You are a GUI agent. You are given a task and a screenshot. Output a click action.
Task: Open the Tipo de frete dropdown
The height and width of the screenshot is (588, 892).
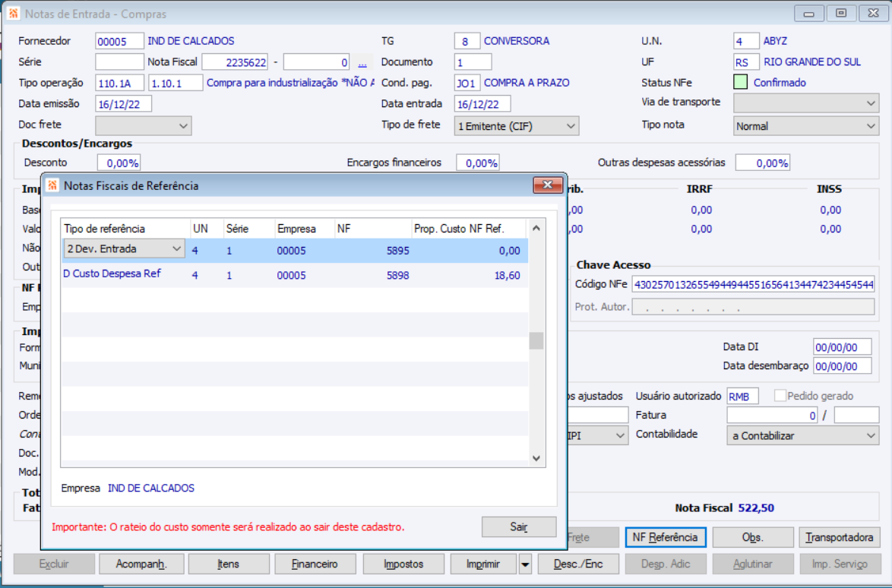(571, 126)
